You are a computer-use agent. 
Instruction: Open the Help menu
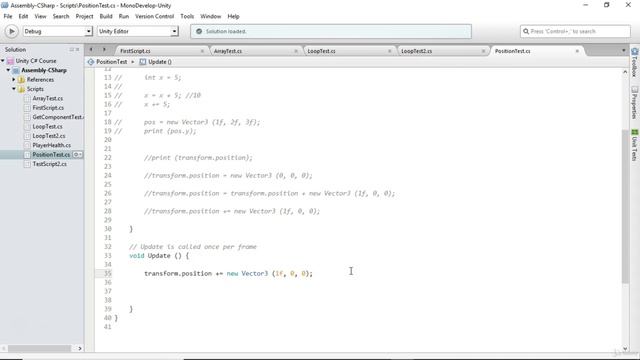click(x=233, y=16)
